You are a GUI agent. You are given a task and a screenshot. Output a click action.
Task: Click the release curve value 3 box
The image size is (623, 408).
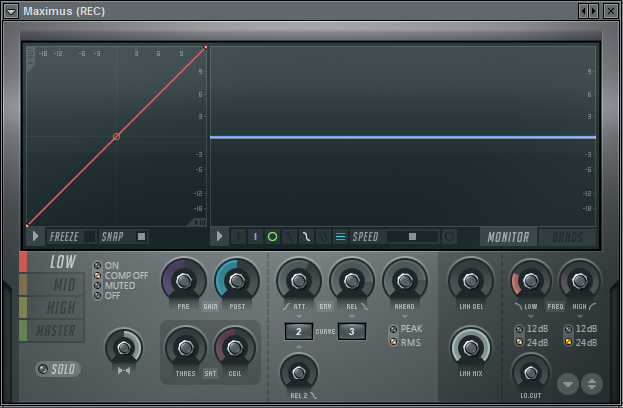(x=352, y=331)
